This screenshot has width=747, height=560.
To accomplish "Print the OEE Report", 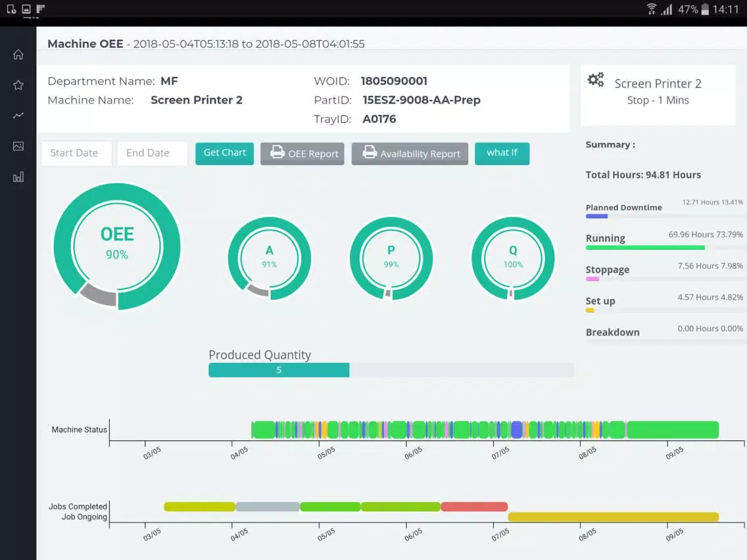I will pos(302,153).
